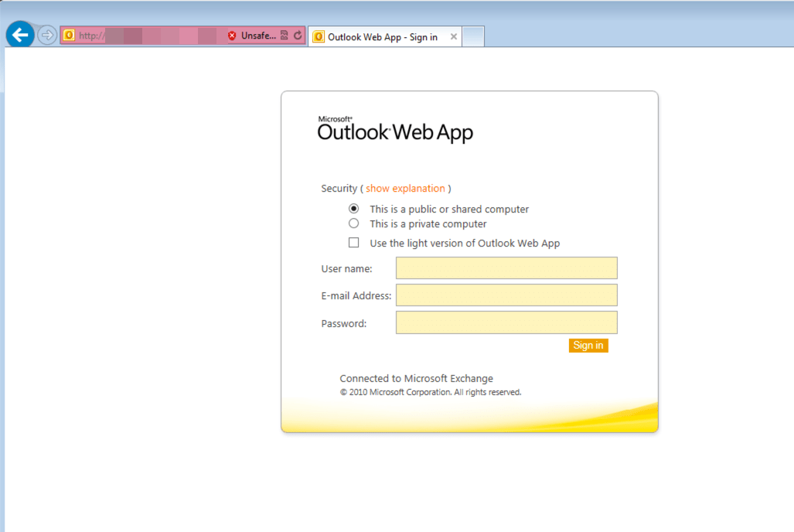
Task: Click the Outlook icon on the browser tab
Action: pyautogui.click(x=319, y=37)
